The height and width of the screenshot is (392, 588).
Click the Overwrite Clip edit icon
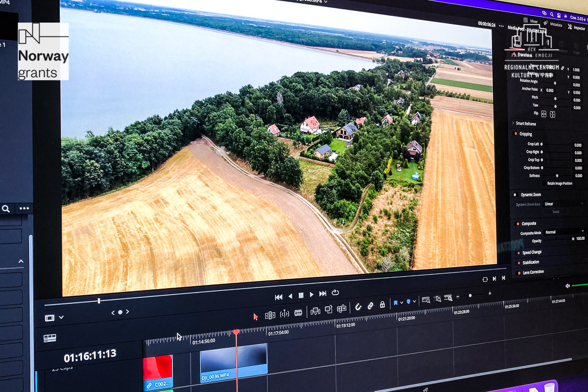tap(328, 309)
